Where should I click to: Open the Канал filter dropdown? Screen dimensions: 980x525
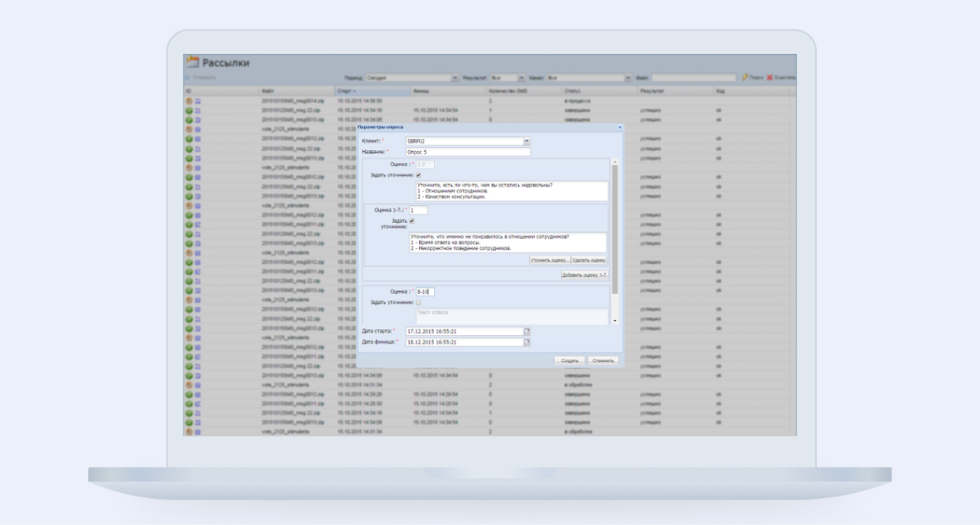coord(628,78)
